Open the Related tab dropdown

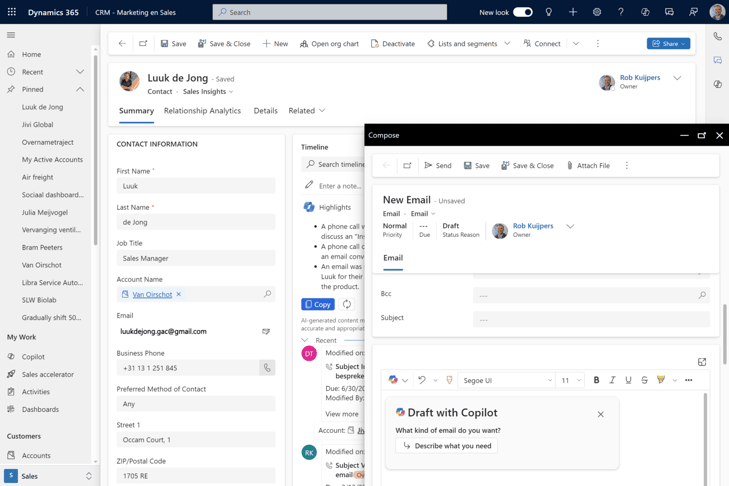(x=306, y=111)
